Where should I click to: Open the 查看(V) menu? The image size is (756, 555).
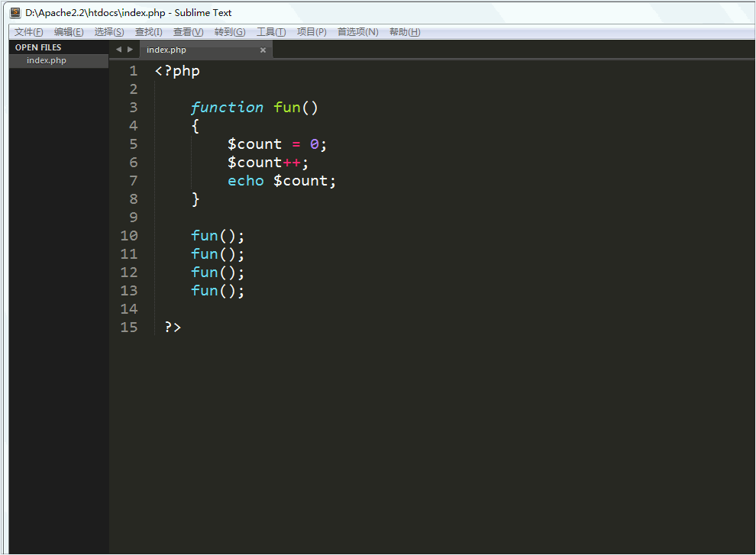click(x=188, y=32)
